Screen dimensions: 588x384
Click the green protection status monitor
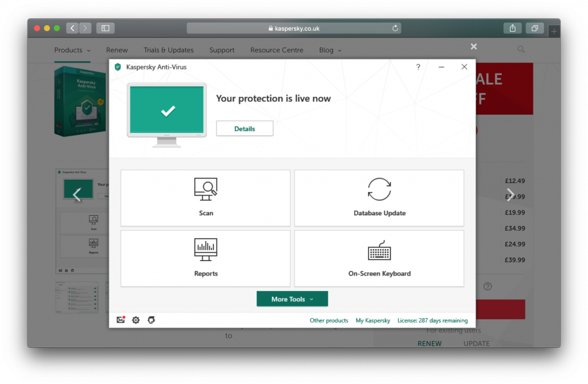click(x=167, y=114)
